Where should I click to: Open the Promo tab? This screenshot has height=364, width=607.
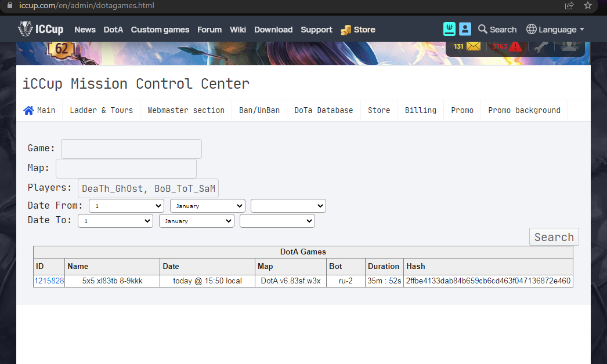point(463,111)
